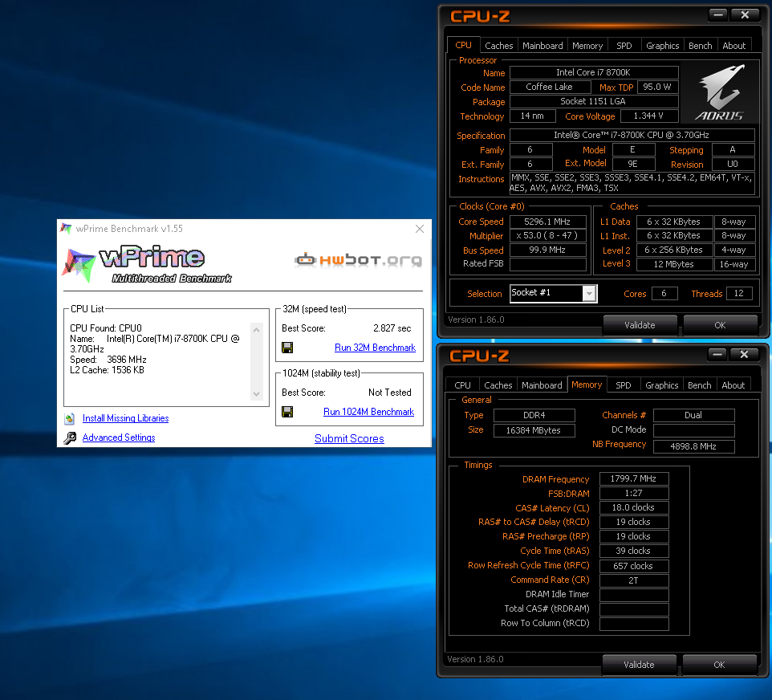Click OK in upper CPU-Z window

[x=720, y=325]
